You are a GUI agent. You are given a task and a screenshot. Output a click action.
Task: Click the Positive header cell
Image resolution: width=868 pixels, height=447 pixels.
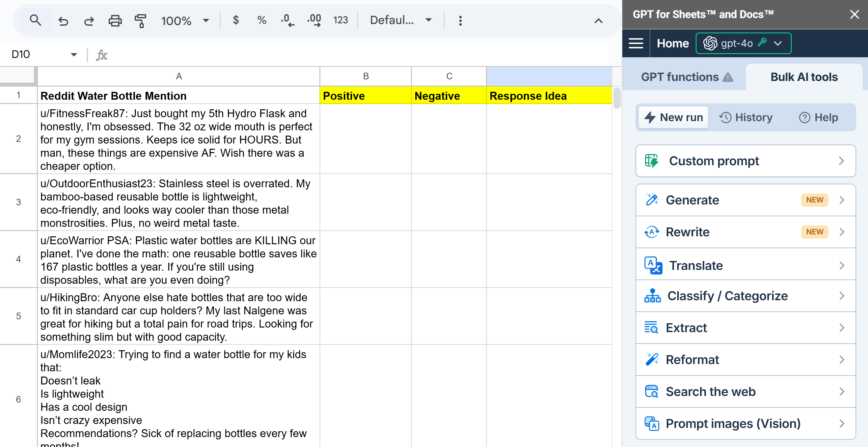click(366, 96)
